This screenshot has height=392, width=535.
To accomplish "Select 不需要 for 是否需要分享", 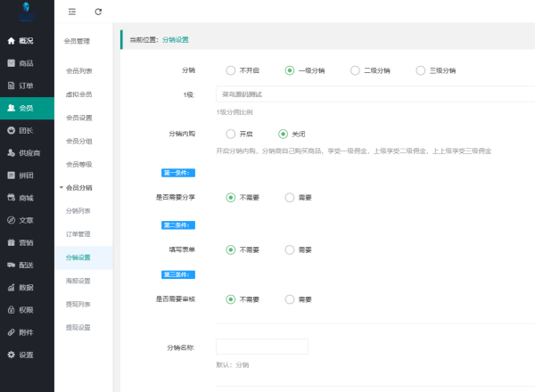I will (231, 198).
